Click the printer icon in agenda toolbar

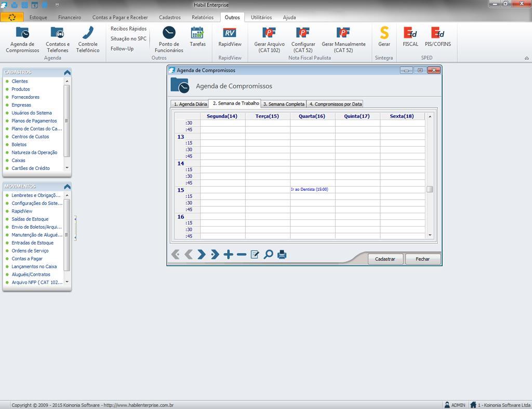[x=282, y=254]
